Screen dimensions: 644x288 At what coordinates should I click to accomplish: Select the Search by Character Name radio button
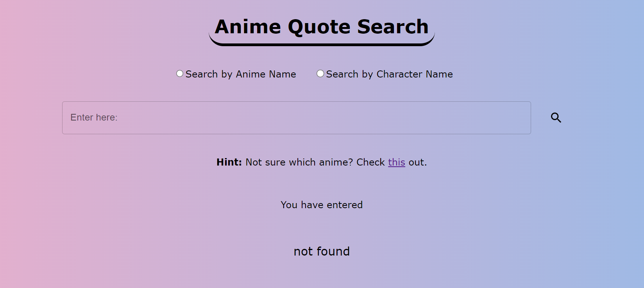point(320,74)
